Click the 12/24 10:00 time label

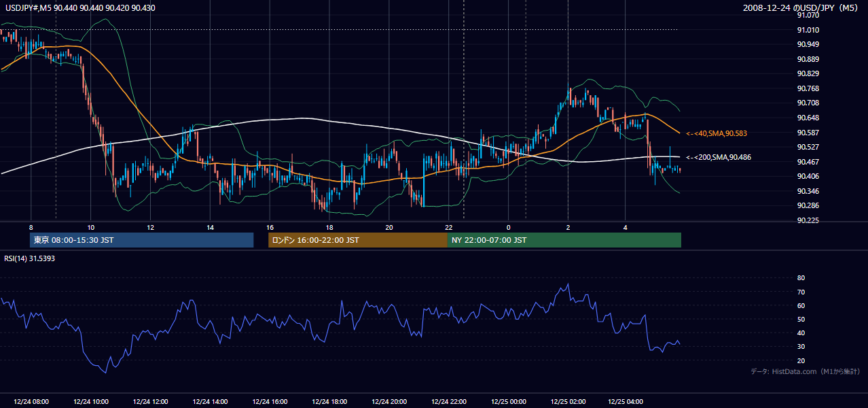click(x=91, y=401)
